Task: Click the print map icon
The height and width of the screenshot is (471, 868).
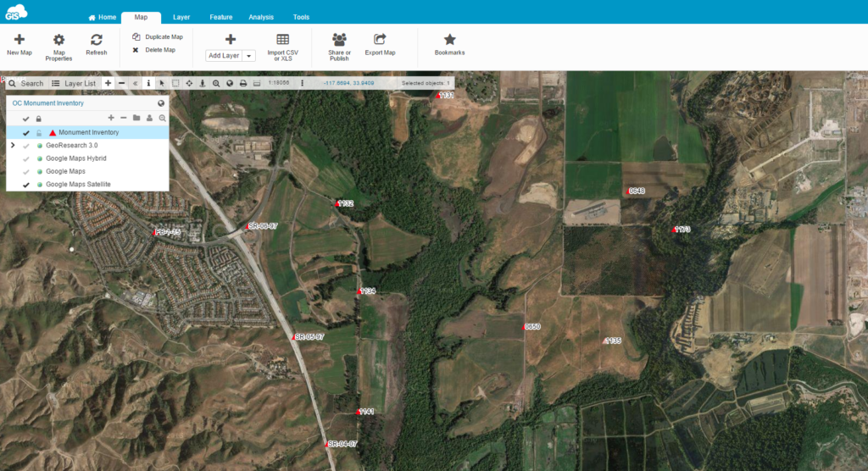Action: [x=242, y=83]
